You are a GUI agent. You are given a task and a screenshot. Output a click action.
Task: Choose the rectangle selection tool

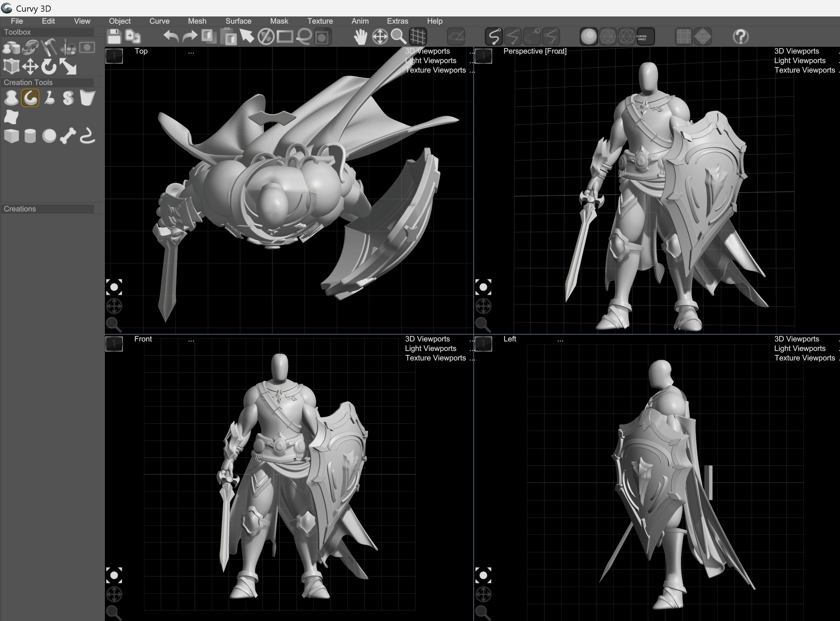(x=285, y=37)
